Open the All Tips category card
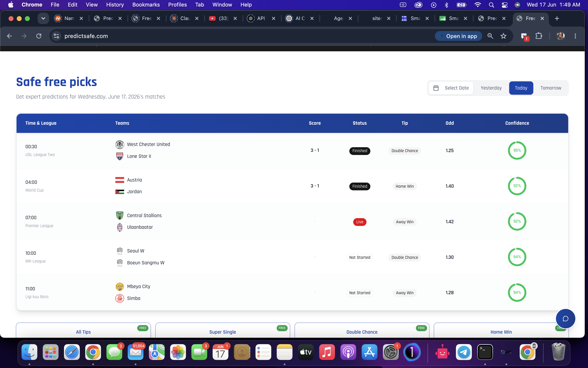 (x=83, y=330)
